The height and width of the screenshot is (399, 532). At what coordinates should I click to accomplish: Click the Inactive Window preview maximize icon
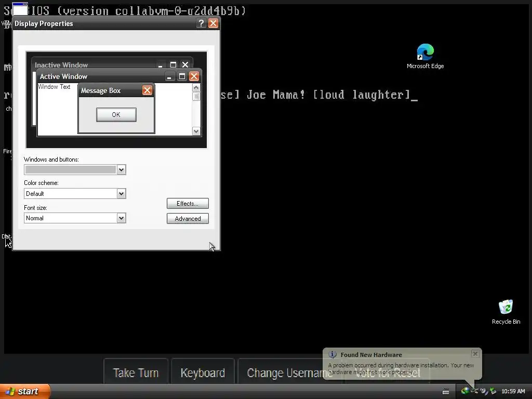click(173, 64)
